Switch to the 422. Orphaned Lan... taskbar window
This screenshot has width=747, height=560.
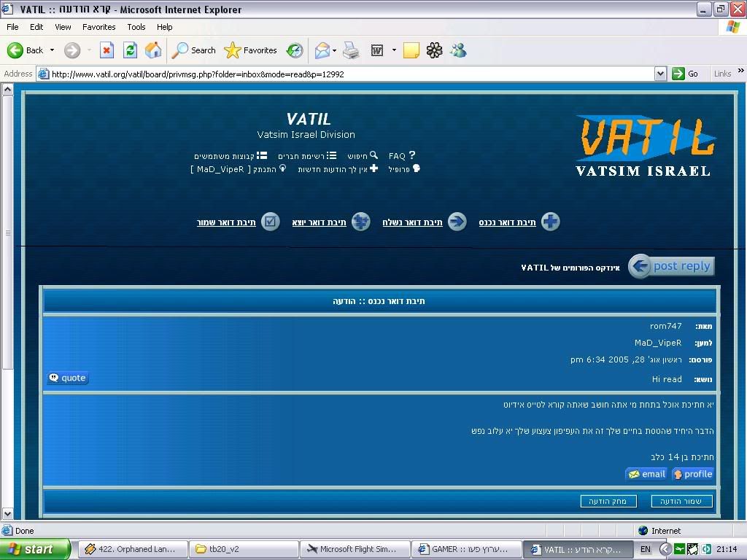pyautogui.click(x=132, y=550)
